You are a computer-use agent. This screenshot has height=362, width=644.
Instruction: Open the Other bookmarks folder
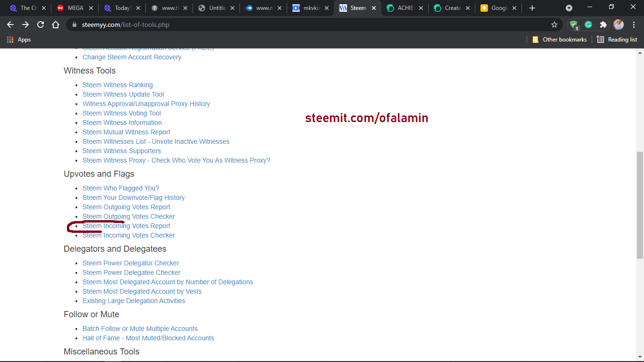tap(560, 40)
